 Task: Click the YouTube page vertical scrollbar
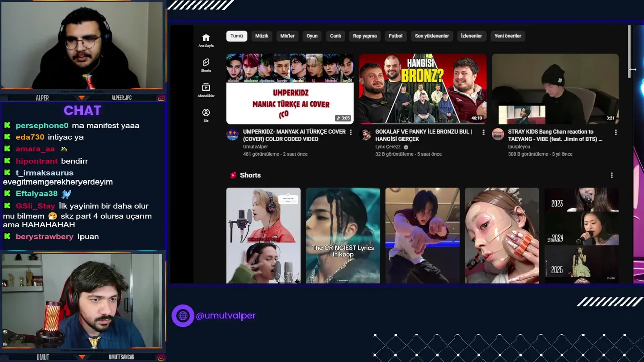pos(629,51)
